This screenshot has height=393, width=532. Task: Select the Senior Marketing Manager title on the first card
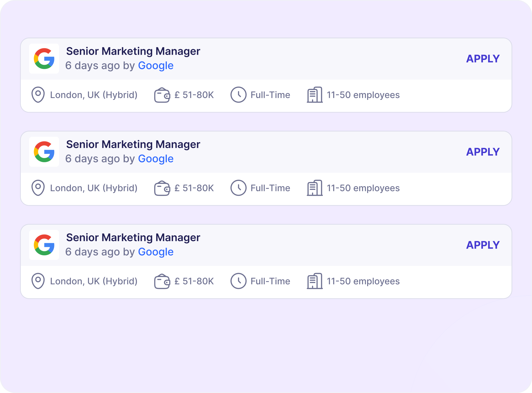tap(133, 51)
